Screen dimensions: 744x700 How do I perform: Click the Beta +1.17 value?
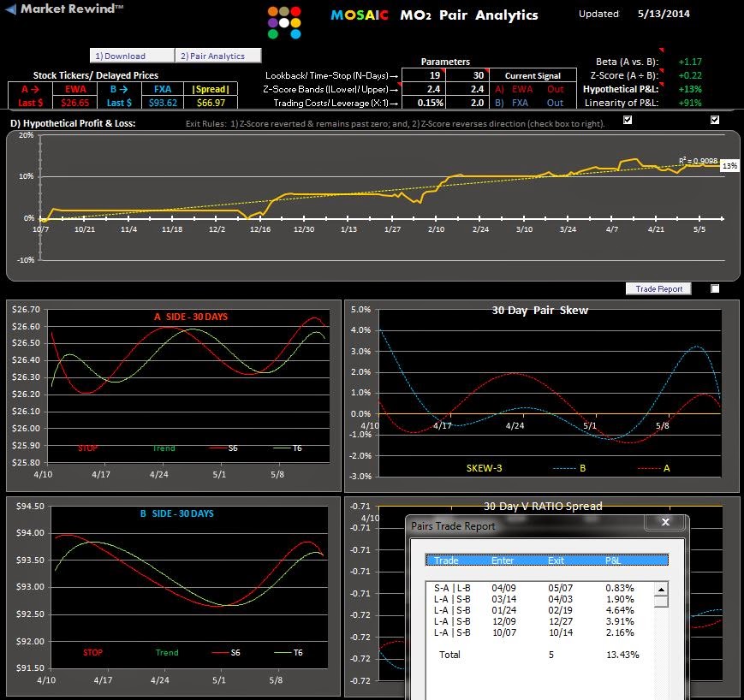pyautogui.click(x=689, y=61)
